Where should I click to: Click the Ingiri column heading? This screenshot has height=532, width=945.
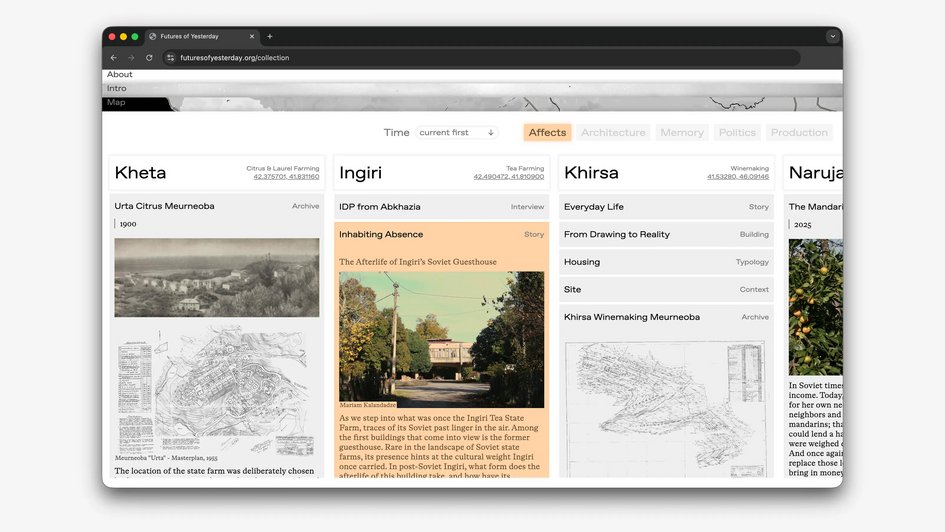point(360,173)
